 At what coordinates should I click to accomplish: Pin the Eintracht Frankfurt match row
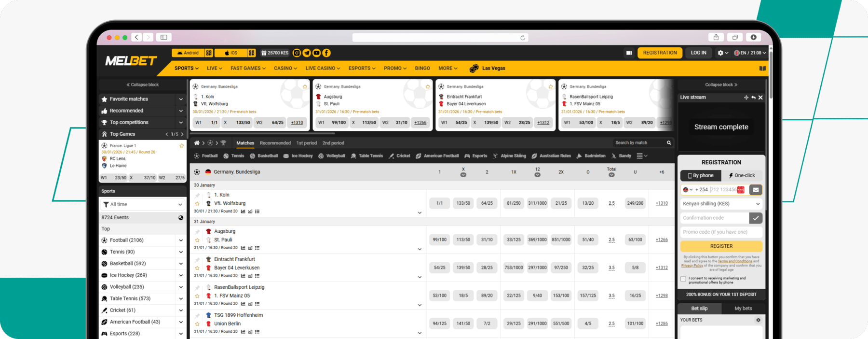coord(197,260)
